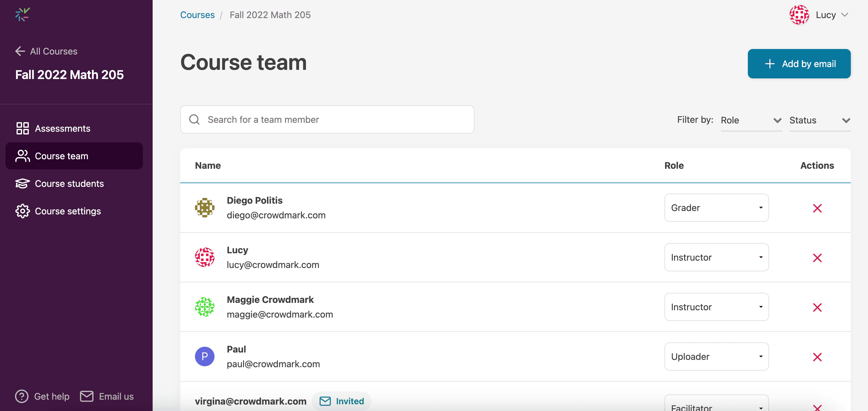Click the Get help question icon
Screen dimensions: 868x411
click(x=22, y=396)
